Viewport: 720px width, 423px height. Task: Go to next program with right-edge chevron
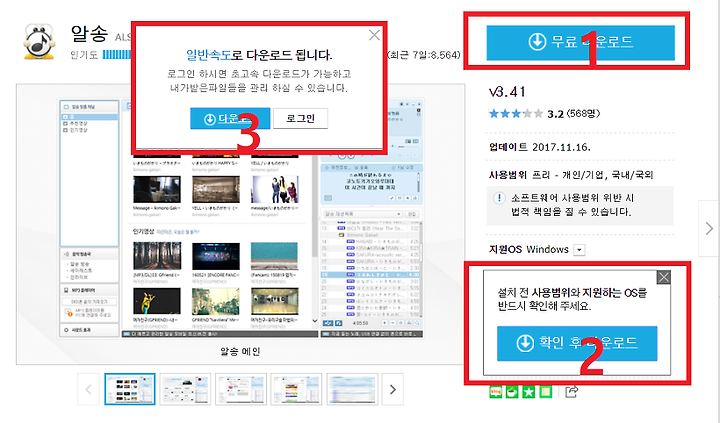coord(709,228)
